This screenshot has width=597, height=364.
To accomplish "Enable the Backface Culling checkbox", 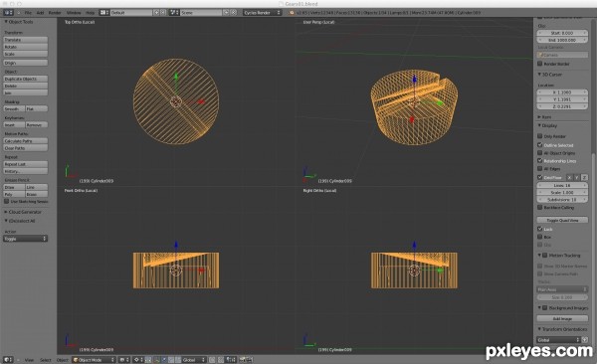I will 540,207.
